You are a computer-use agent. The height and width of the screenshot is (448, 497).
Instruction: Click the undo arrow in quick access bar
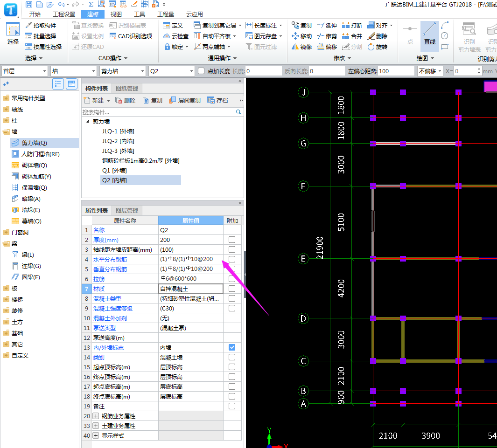click(61, 5)
